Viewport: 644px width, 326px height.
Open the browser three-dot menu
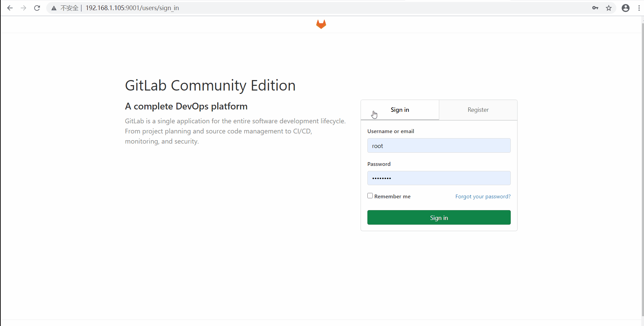[x=639, y=8]
